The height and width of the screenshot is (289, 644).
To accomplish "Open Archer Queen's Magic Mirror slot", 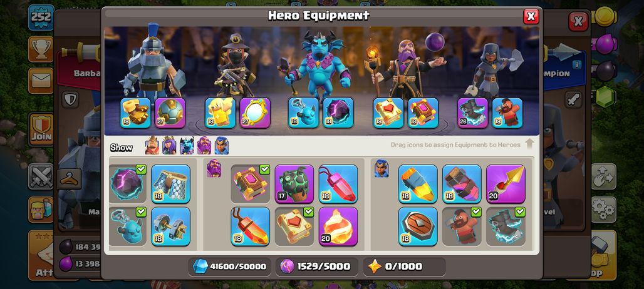I will (x=255, y=113).
